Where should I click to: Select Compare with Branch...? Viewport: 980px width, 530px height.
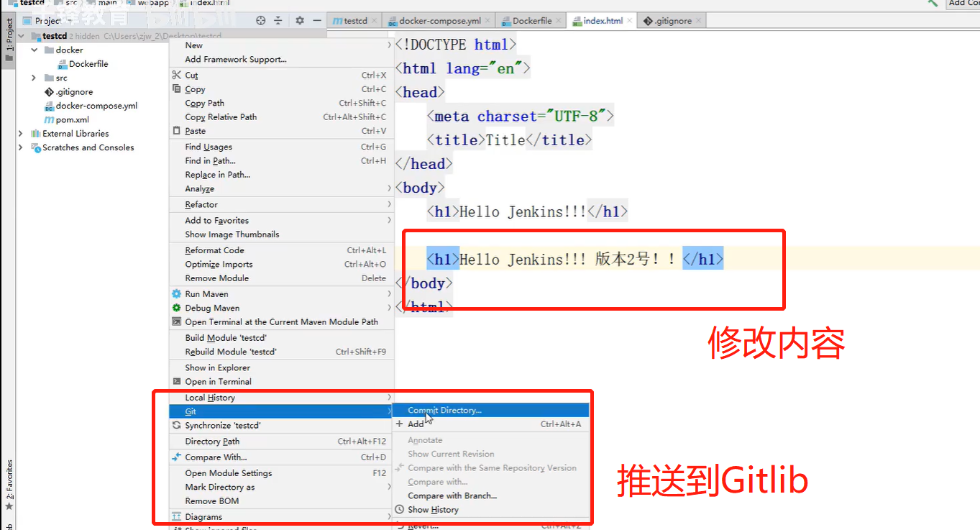[x=490, y=495]
